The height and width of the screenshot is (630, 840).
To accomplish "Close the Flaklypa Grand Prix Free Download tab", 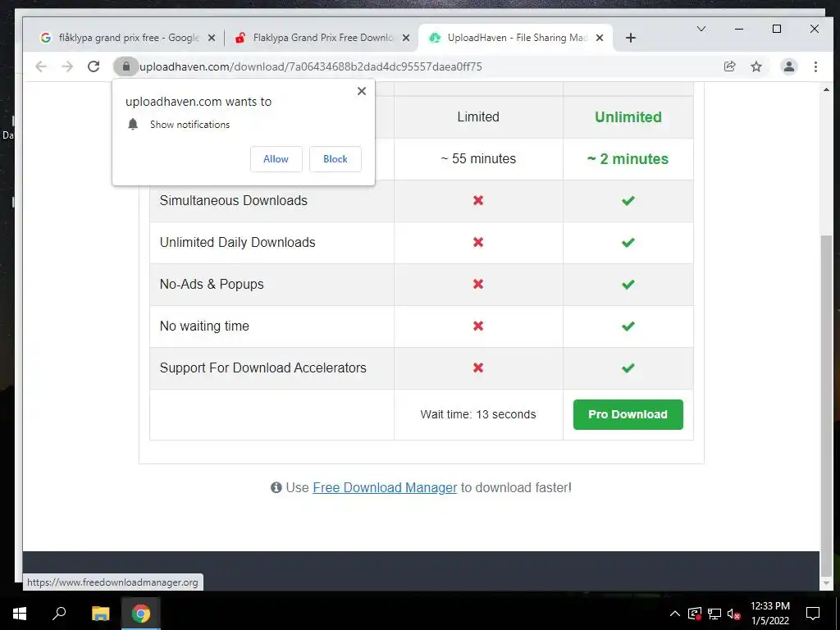I will (406, 38).
